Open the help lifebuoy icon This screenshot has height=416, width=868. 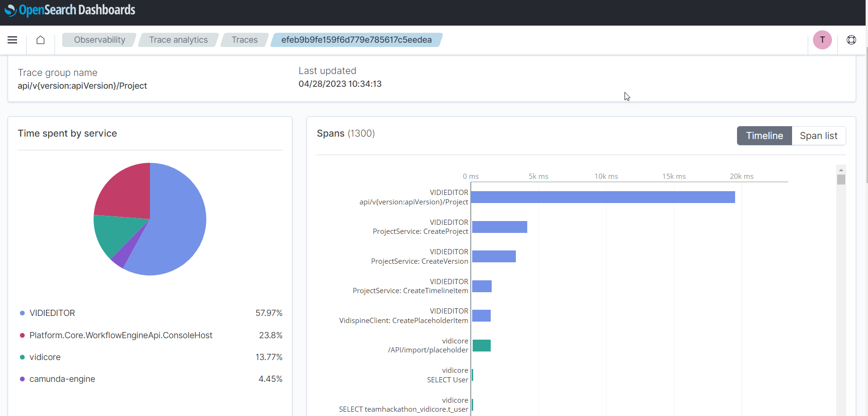tap(851, 40)
